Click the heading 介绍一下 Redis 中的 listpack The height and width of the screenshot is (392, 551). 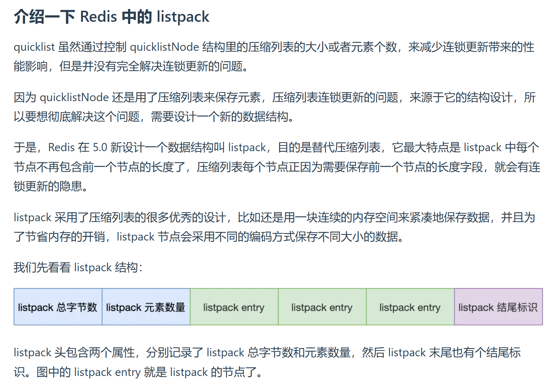click(112, 17)
